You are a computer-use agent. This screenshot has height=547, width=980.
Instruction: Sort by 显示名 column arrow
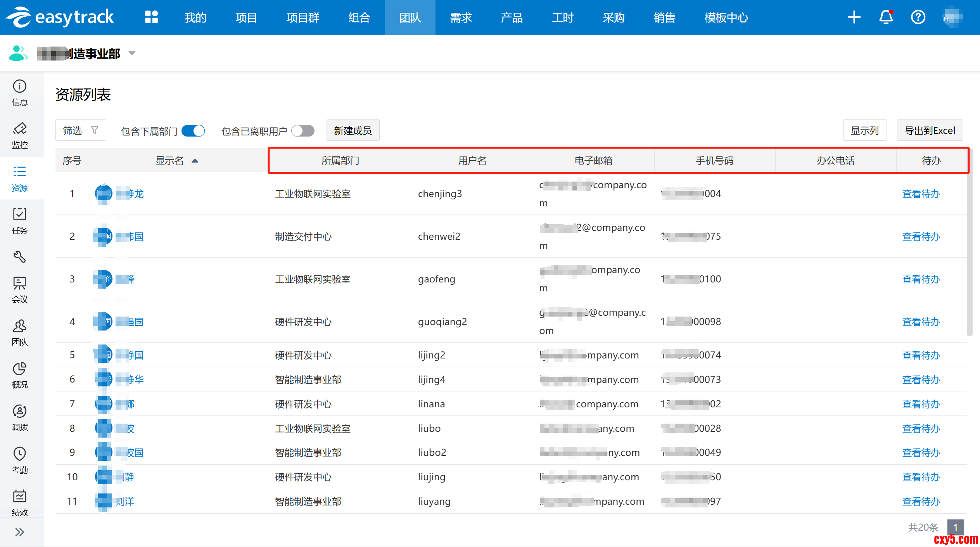pyautogui.click(x=195, y=161)
